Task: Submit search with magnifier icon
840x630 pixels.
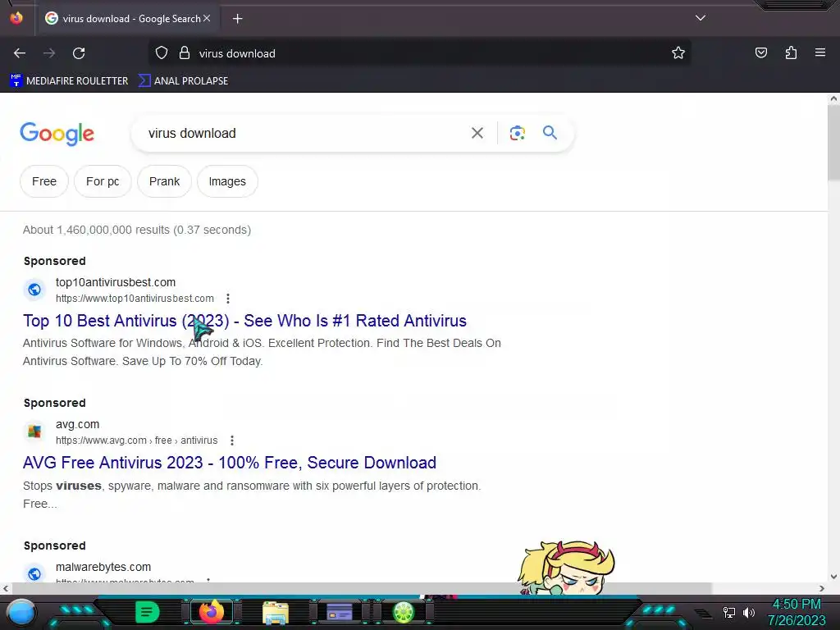Action: (550, 132)
